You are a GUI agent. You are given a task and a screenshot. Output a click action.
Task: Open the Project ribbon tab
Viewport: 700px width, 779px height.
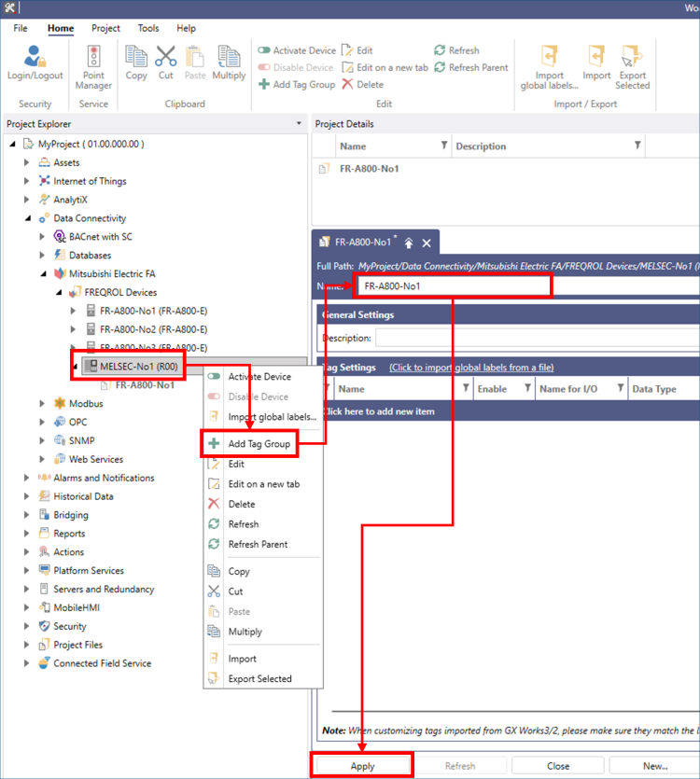tap(105, 28)
